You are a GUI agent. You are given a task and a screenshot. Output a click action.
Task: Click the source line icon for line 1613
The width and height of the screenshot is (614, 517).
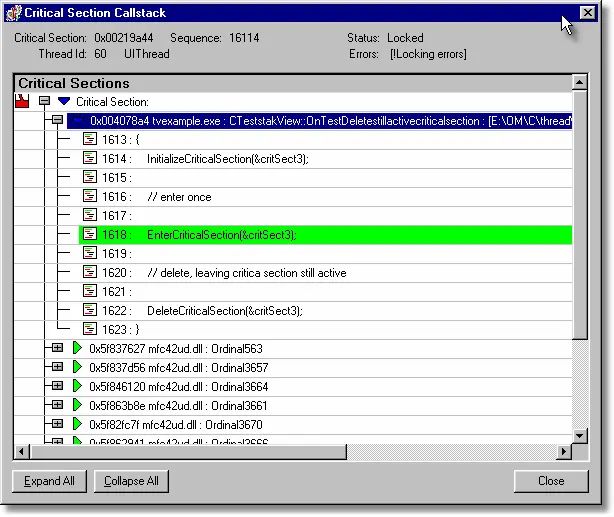(x=90, y=139)
